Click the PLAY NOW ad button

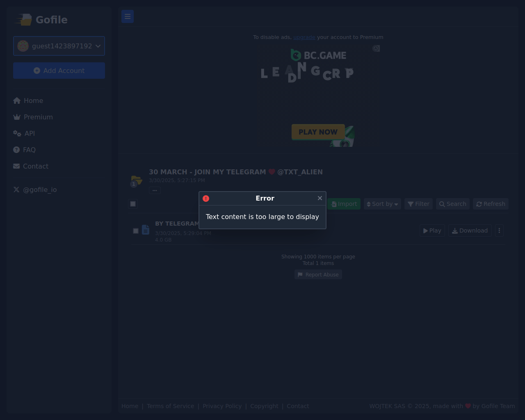point(318,132)
